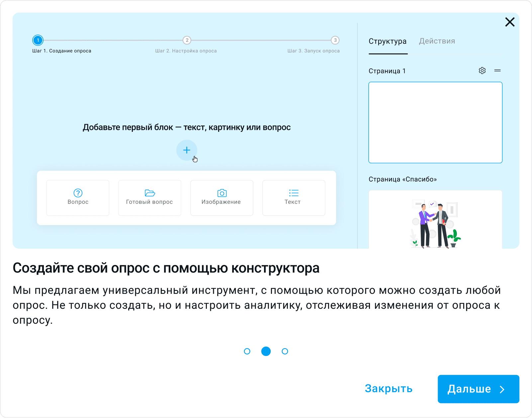Image resolution: width=532 pixels, height=418 pixels.
Task: Collapse Страница 1 with the lines icon
Action: pos(497,70)
